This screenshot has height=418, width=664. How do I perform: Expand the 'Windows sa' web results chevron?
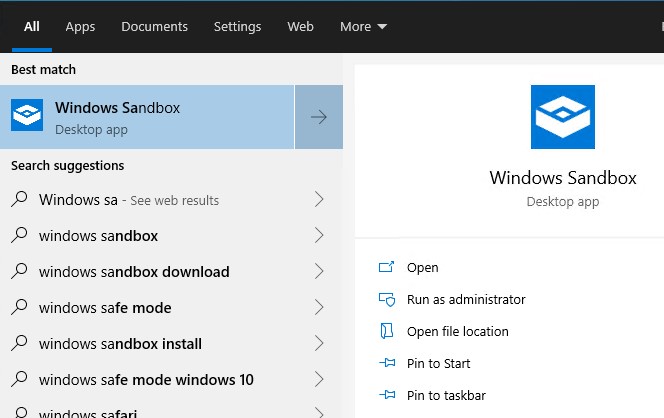(319, 199)
